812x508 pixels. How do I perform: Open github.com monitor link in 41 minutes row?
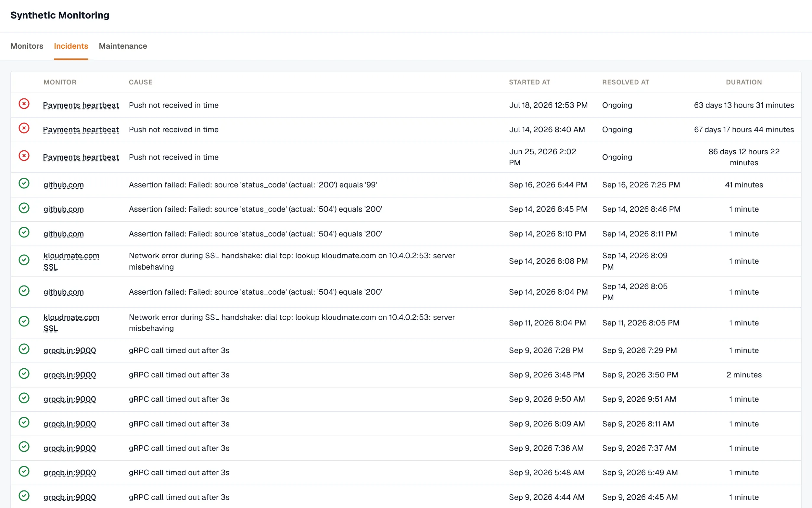63,185
